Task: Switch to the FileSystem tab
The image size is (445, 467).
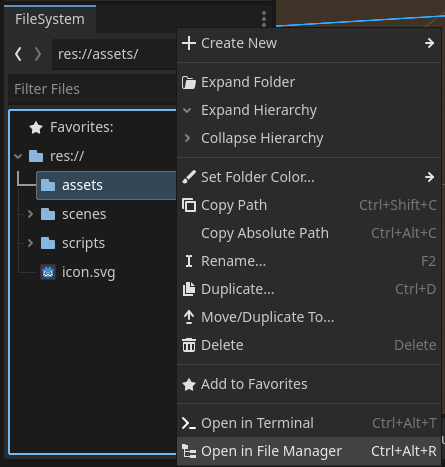Action: 50,19
